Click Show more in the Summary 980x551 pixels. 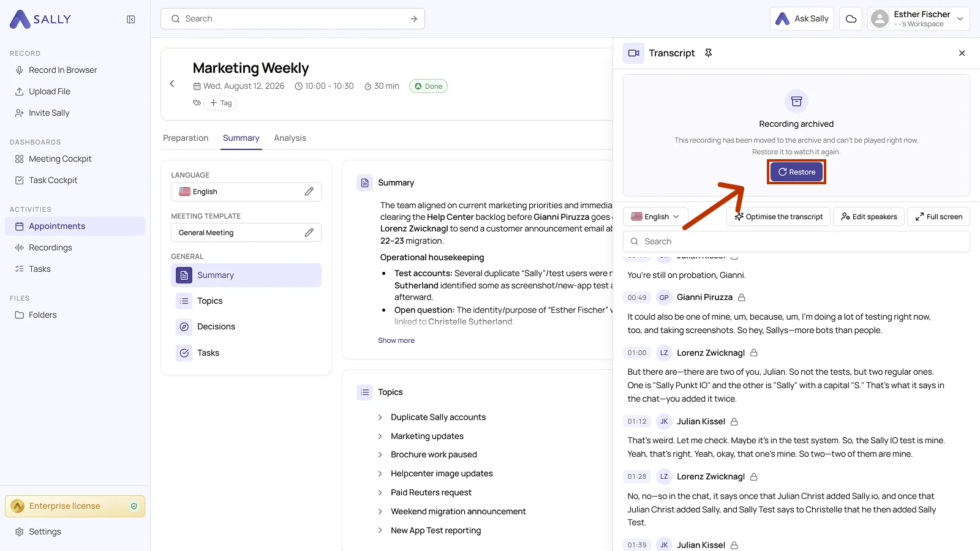(396, 340)
